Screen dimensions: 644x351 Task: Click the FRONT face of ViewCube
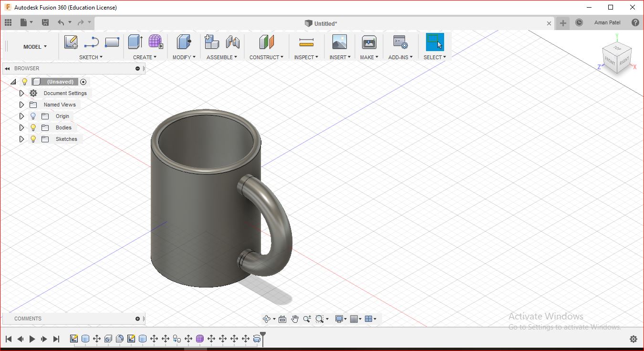(x=610, y=61)
